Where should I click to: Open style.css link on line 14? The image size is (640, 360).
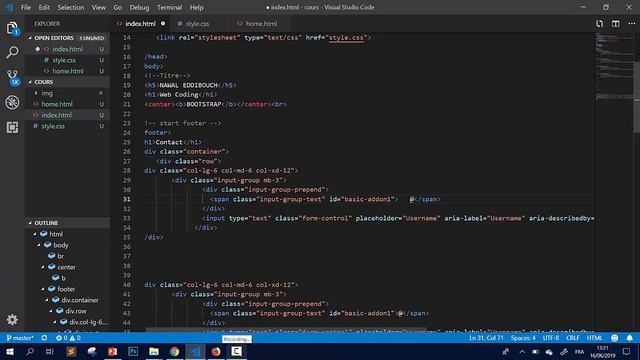click(346, 38)
